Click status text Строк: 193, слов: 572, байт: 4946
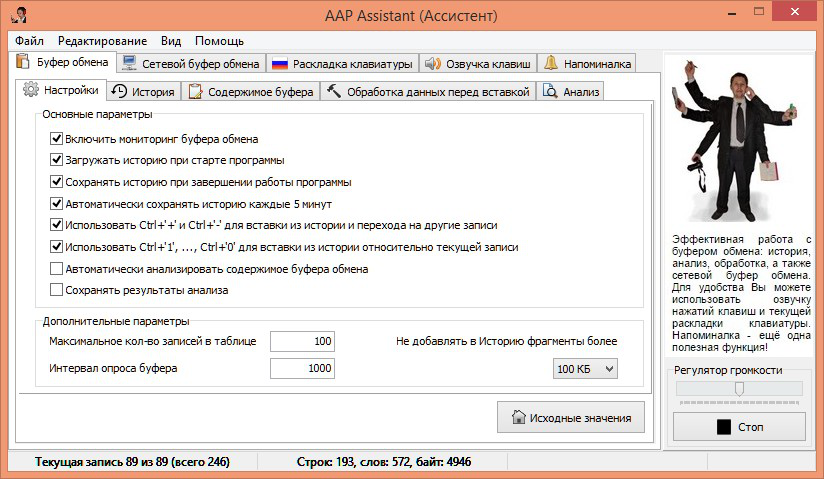This screenshot has height=479, width=824. (x=384, y=462)
